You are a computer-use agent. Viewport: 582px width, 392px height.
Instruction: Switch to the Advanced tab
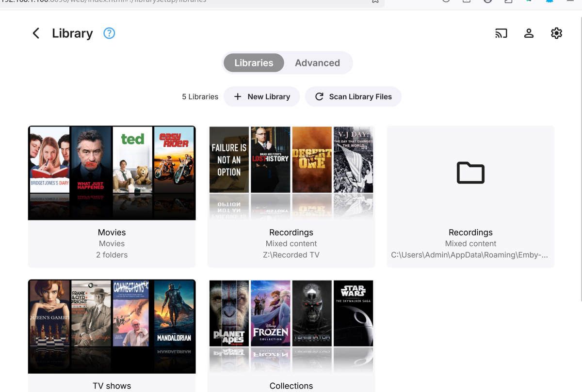click(x=317, y=63)
